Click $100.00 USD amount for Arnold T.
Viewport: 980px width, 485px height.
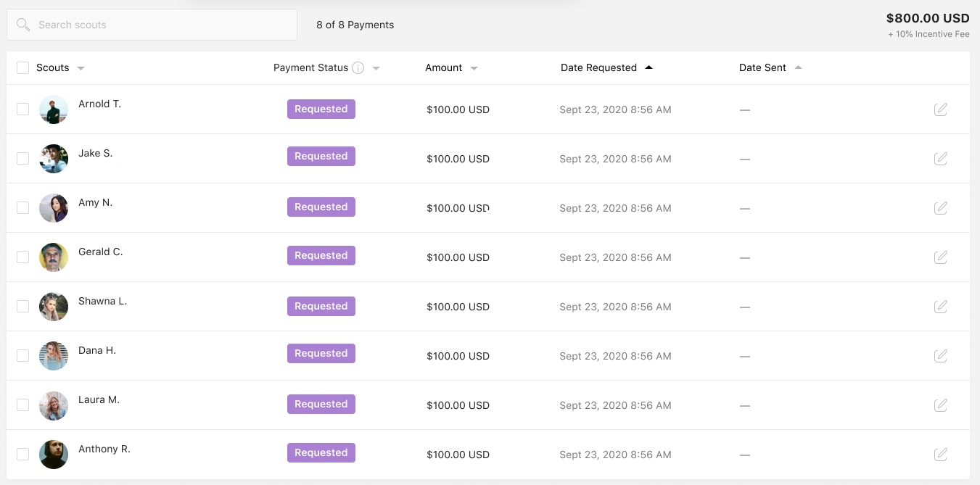(x=458, y=109)
